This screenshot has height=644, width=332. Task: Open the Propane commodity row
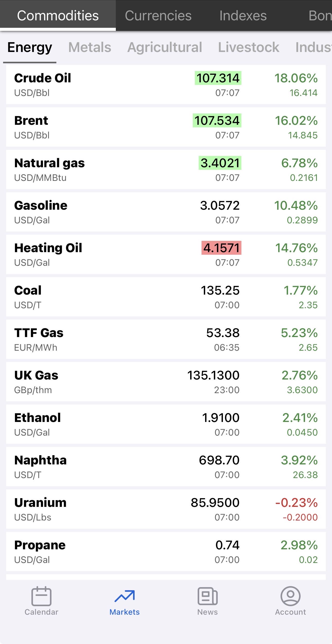[x=103, y=552]
